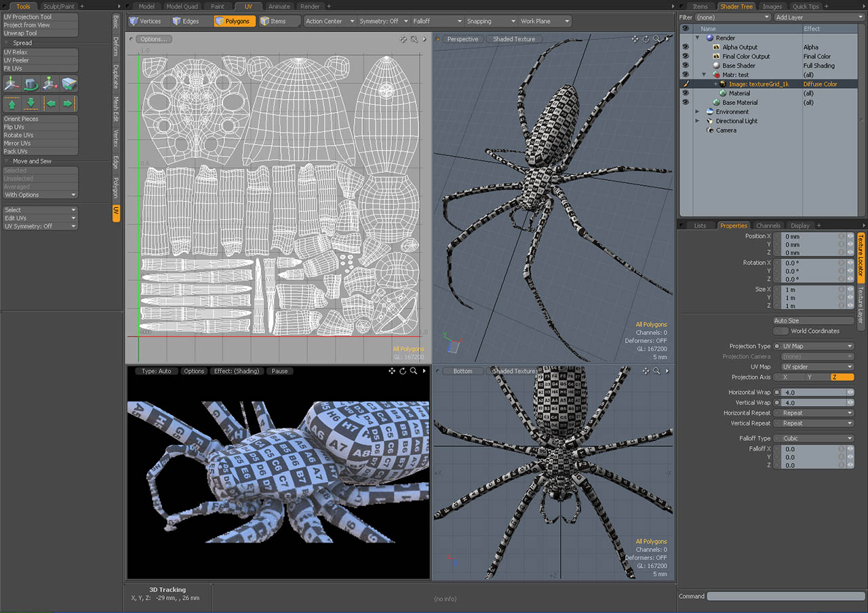Open the Action Center dropdown
The height and width of the screenshot is (613, 868).
pos(330,21)
